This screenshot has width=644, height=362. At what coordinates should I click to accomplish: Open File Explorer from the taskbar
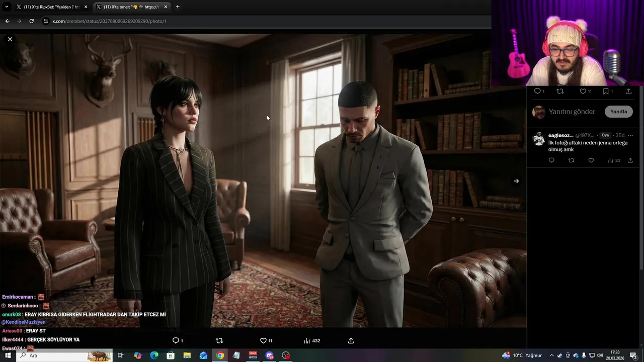click(187, 355)
